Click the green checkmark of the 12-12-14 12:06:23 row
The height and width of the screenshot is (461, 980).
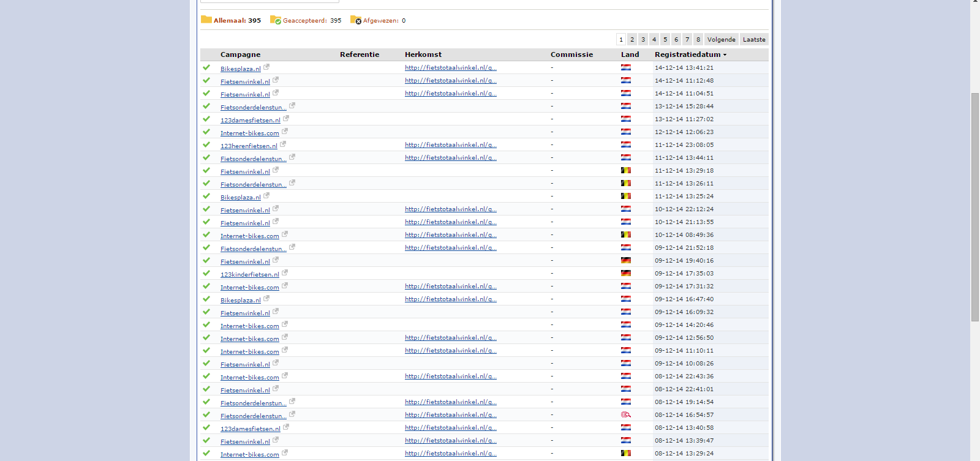[x=206, y=132]
